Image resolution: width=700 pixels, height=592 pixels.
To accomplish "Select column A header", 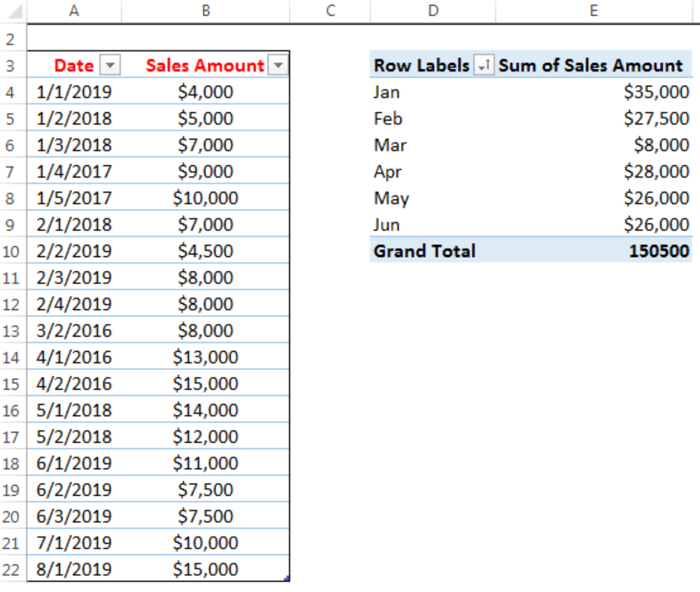I will (74, 11).
